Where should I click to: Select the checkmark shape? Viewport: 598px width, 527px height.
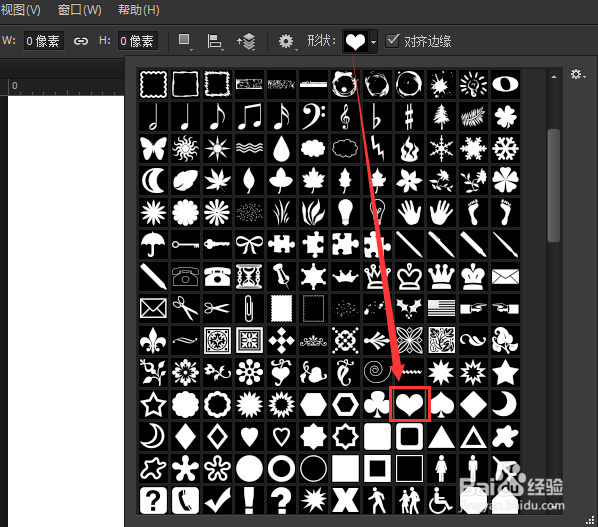(x=217, y=500)
